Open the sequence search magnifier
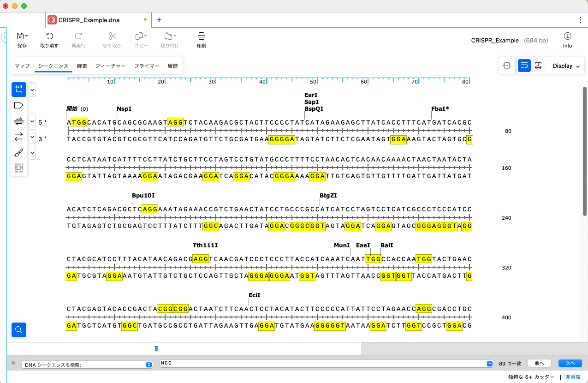588x383 pixels. 19,329
